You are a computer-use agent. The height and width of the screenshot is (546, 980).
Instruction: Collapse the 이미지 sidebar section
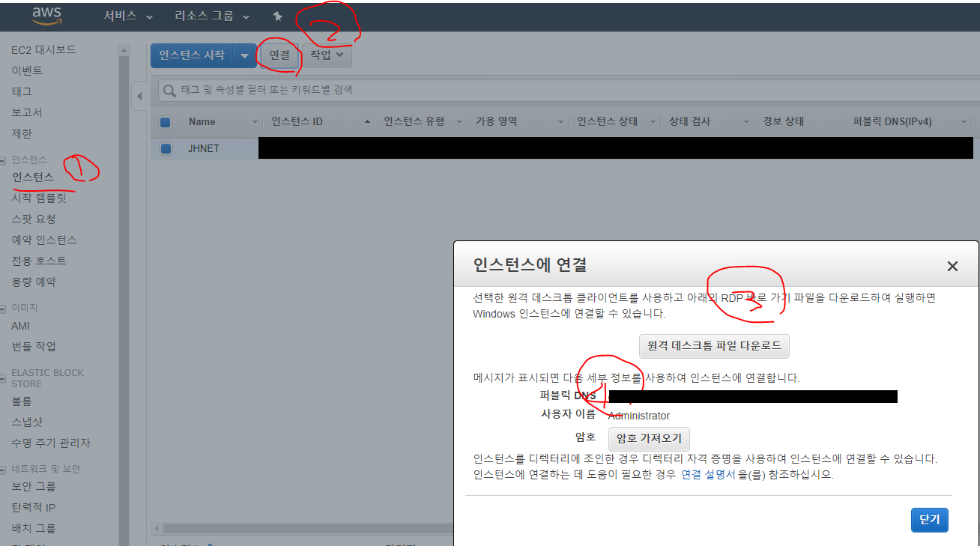click(x=4, y=308)
